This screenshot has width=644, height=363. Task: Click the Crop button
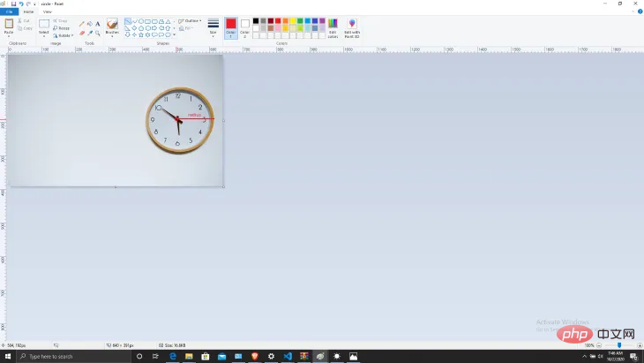tap(60, 20)
